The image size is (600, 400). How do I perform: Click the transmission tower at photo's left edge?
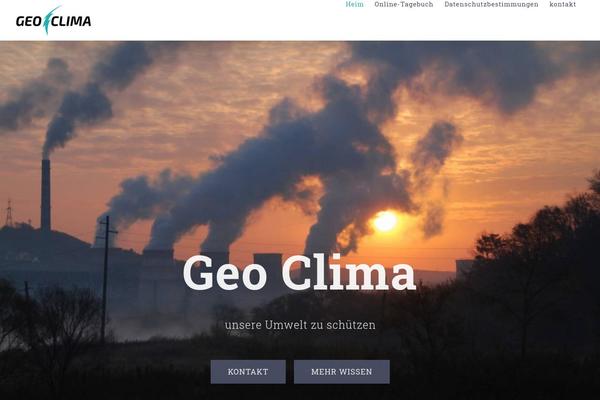pyautogui.click(x=9, y=213)
